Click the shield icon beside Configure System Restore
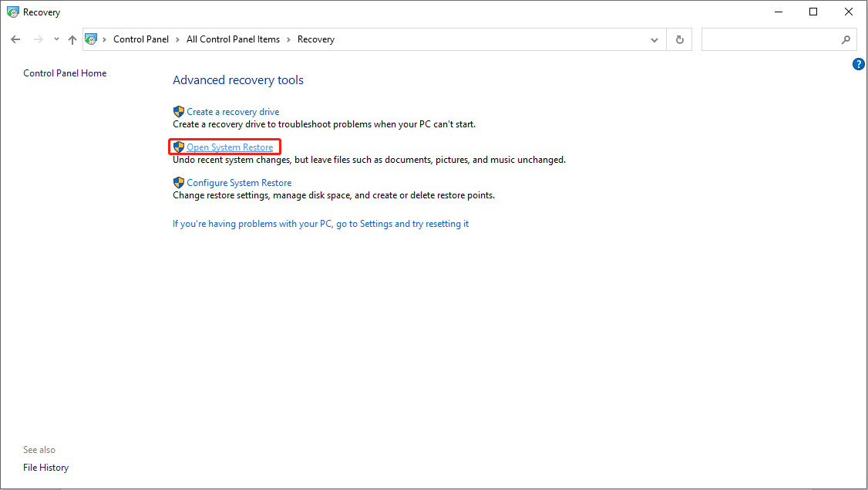Screen dimensions: 868x490 [178, 182]
